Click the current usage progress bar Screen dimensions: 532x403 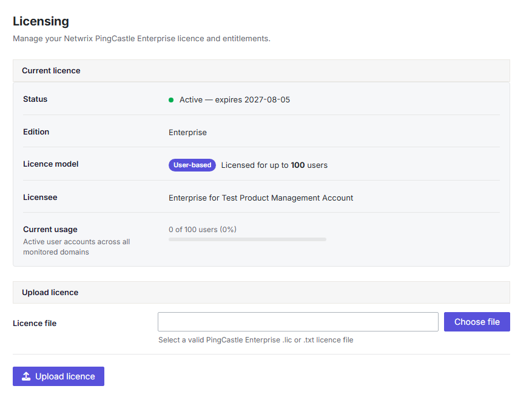click(247, 239)
